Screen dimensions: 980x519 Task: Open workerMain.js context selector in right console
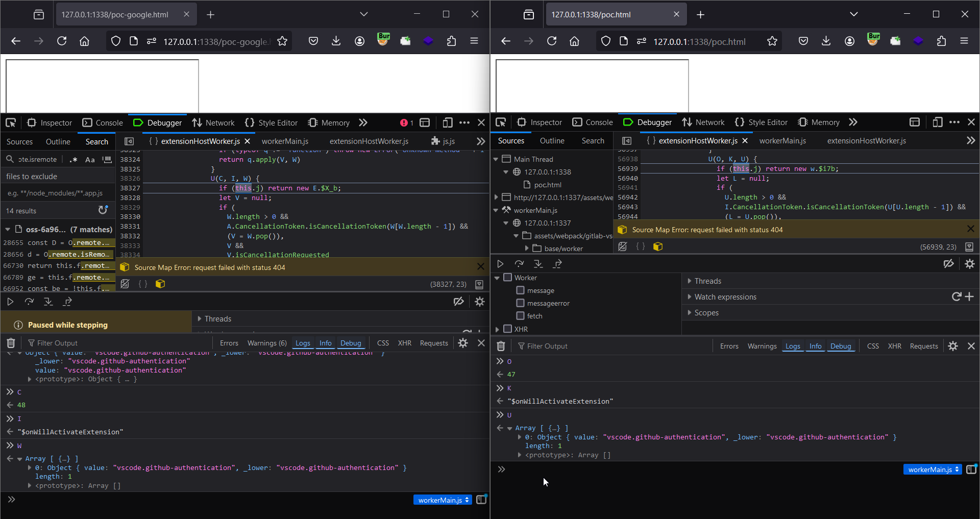tap(933, 469)
